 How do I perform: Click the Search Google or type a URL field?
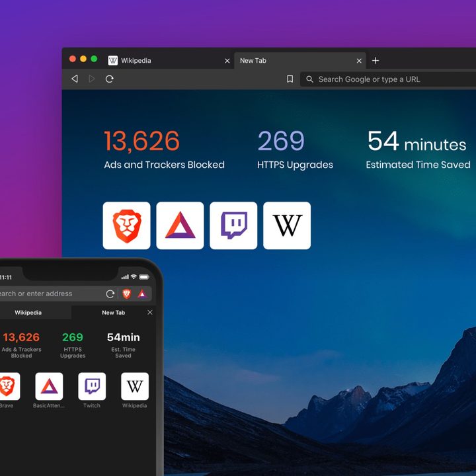coord(388,79)
